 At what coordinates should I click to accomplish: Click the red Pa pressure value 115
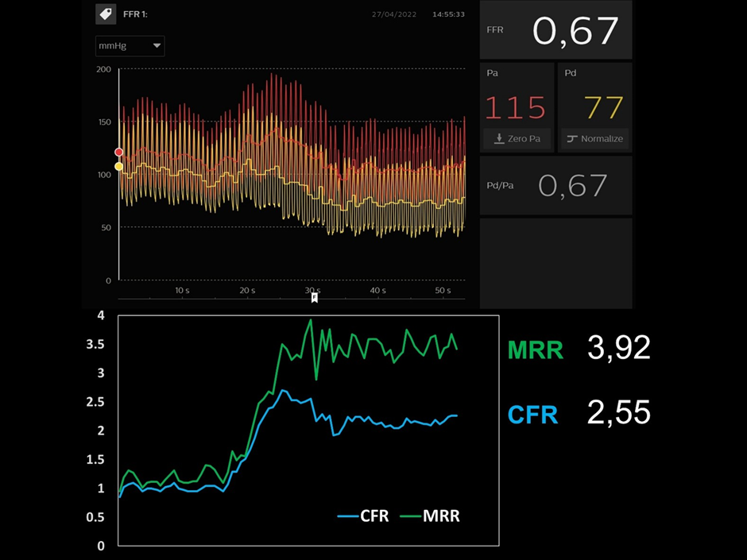[516, 107]
